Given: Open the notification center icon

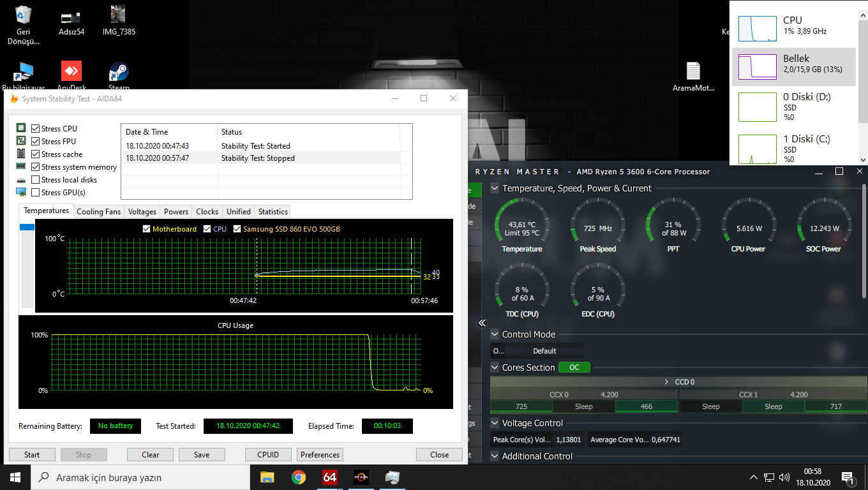Looking at the screenshot, I should pos(849,477).
